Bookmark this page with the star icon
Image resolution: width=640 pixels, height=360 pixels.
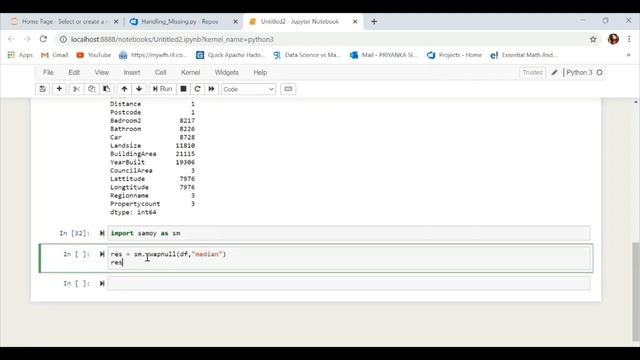(x=593, y=39)
